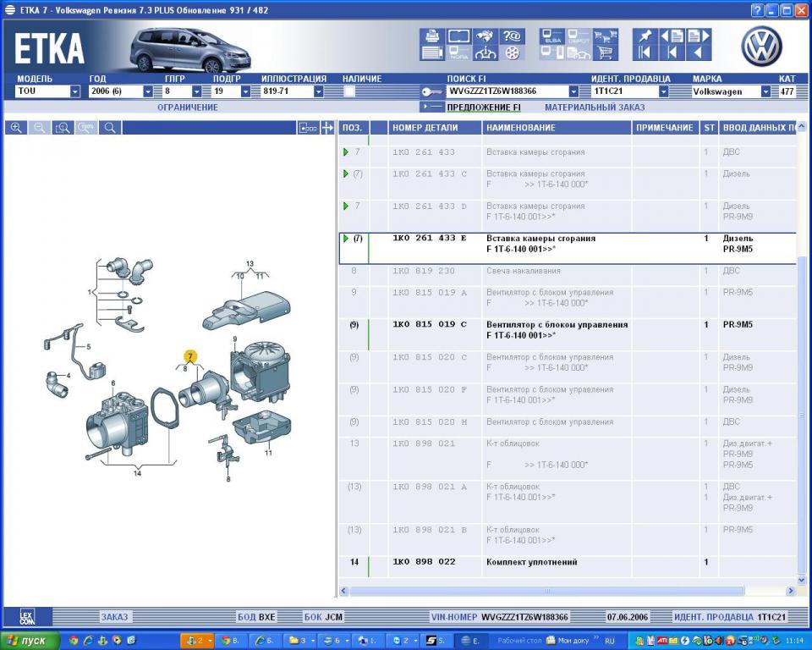This screenshot has width=812, height=650.
Task: Click the ОГРАНИЧЕНИЕ link
Action: [x=188, y=107]
